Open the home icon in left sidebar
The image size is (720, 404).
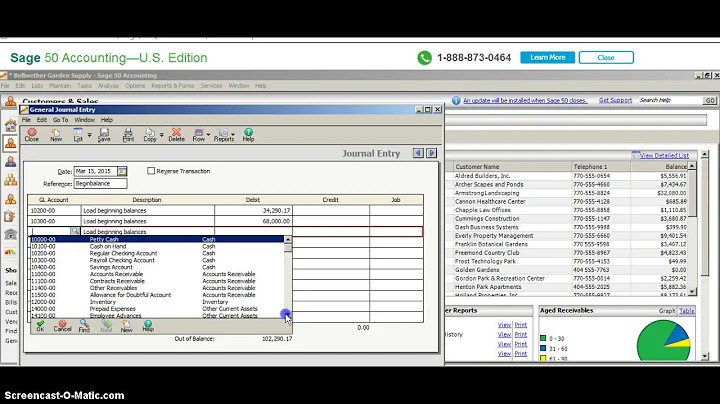coord(11,125)
